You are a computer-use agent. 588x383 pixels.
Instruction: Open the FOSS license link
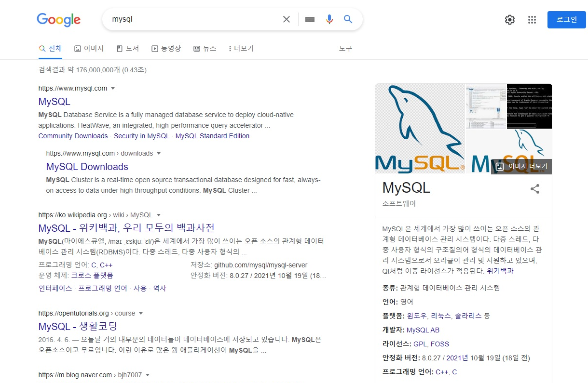click(440, 344)
